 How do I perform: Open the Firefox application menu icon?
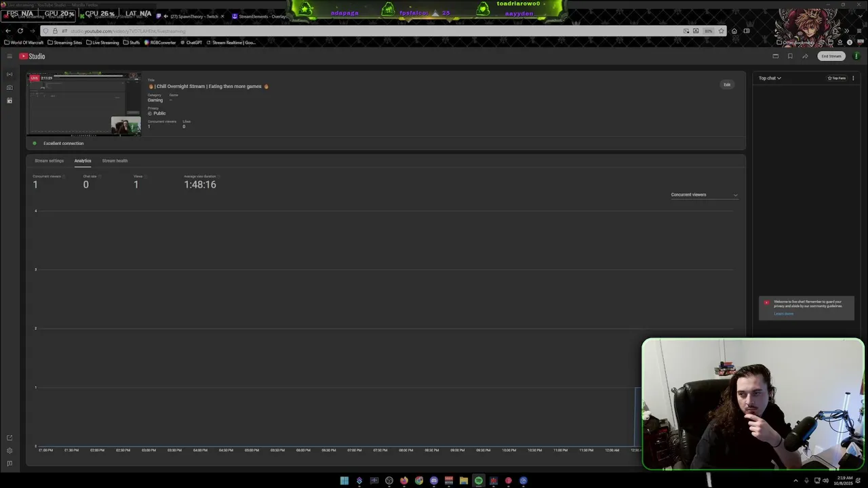tap(859, 30)
